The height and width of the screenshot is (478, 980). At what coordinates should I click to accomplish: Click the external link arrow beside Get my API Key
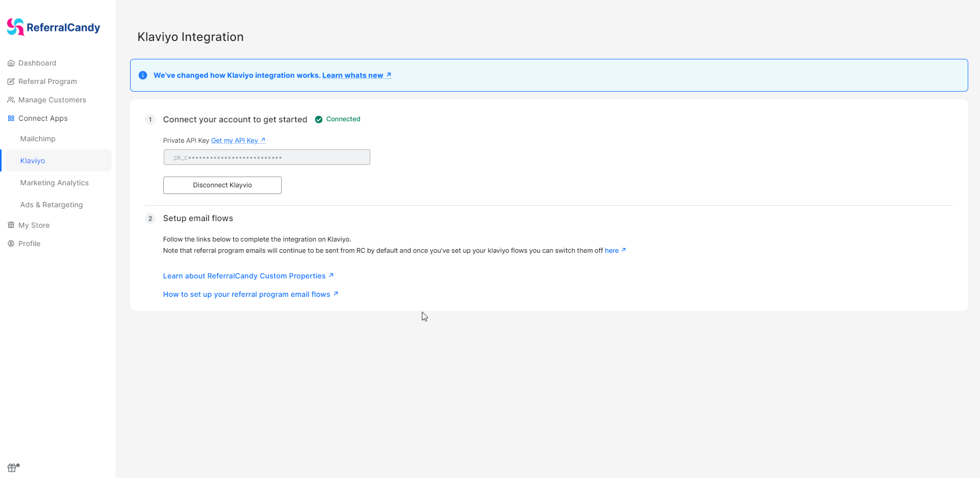tap(263, 139)
